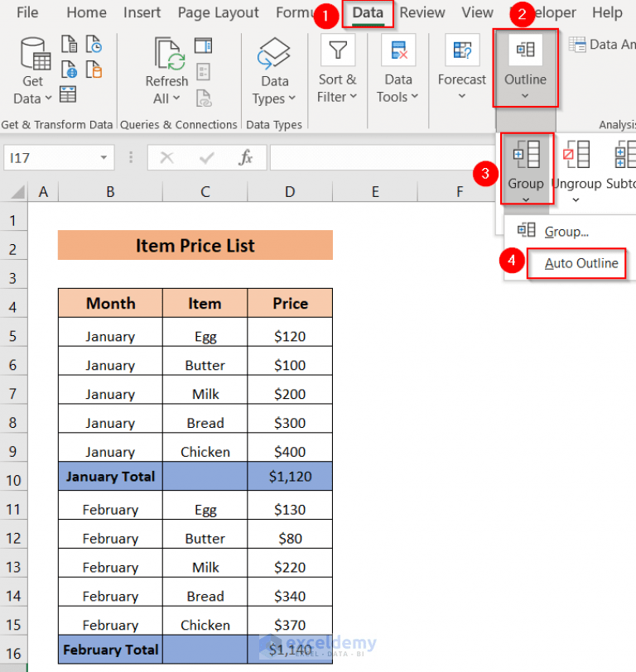Choose Auto Outline from the menu

pyautogui.click(x=581, y=263)
